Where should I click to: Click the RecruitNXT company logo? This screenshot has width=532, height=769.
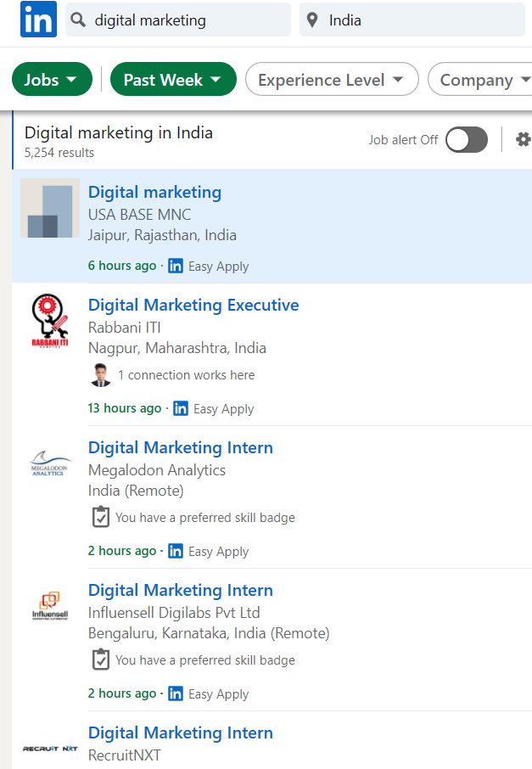pos(49,748)
